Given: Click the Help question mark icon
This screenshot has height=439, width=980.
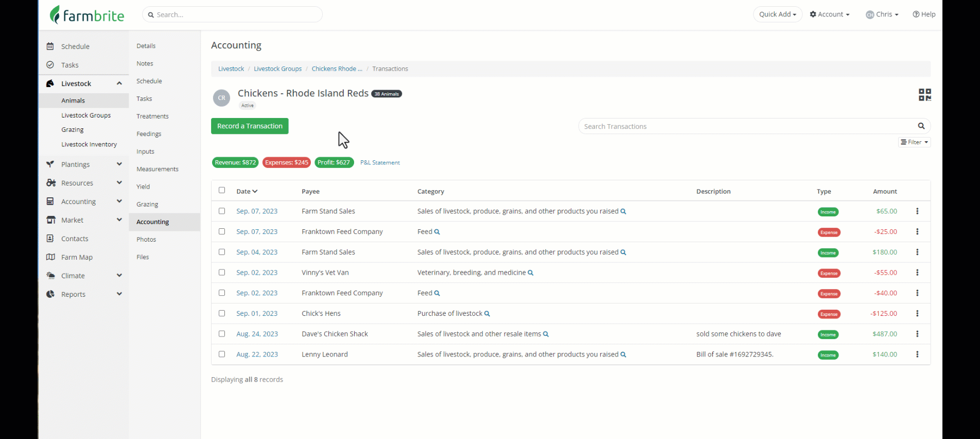Looking at the screenshot, I should (916, 14).
